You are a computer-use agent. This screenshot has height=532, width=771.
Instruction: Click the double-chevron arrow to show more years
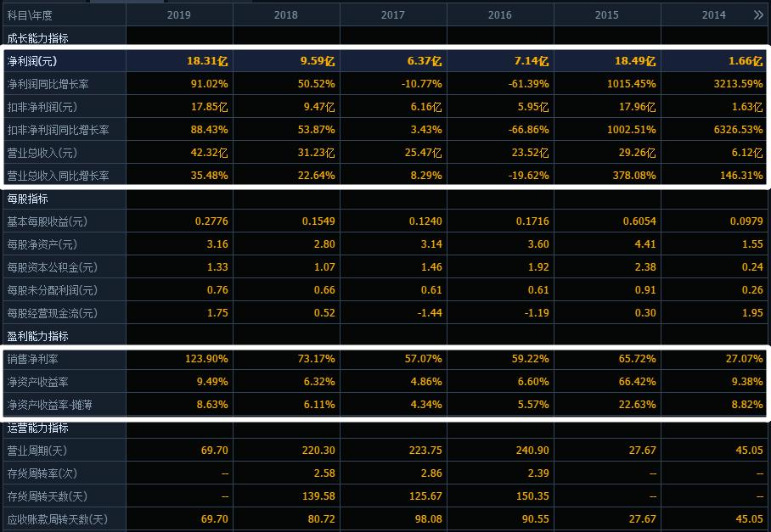757,14
